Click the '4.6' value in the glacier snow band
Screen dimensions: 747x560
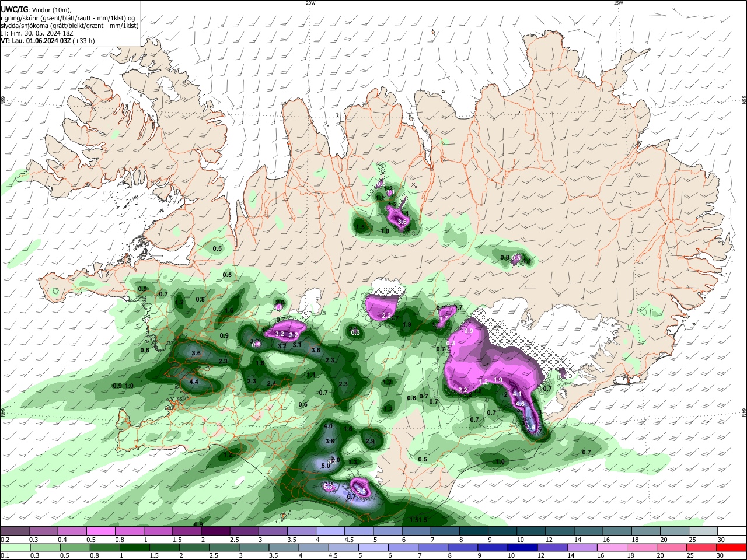pyautogui.click(x=520, y=404)
